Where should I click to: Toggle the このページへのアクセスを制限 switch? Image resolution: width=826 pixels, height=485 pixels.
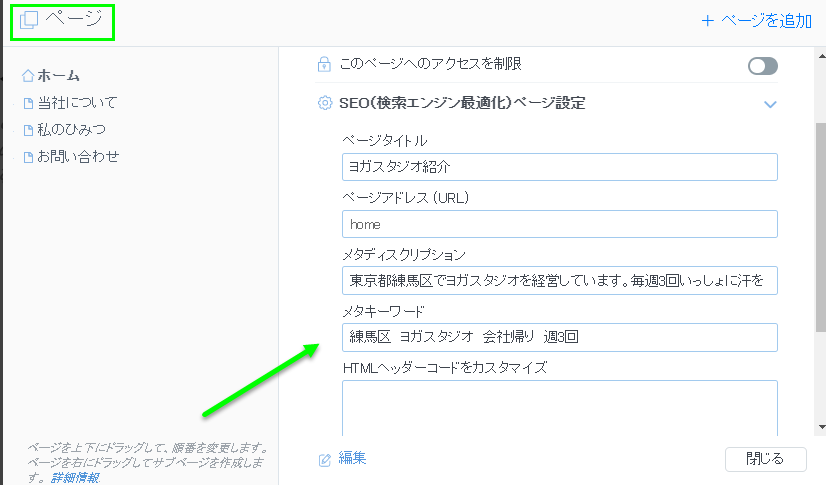point(763,66)
